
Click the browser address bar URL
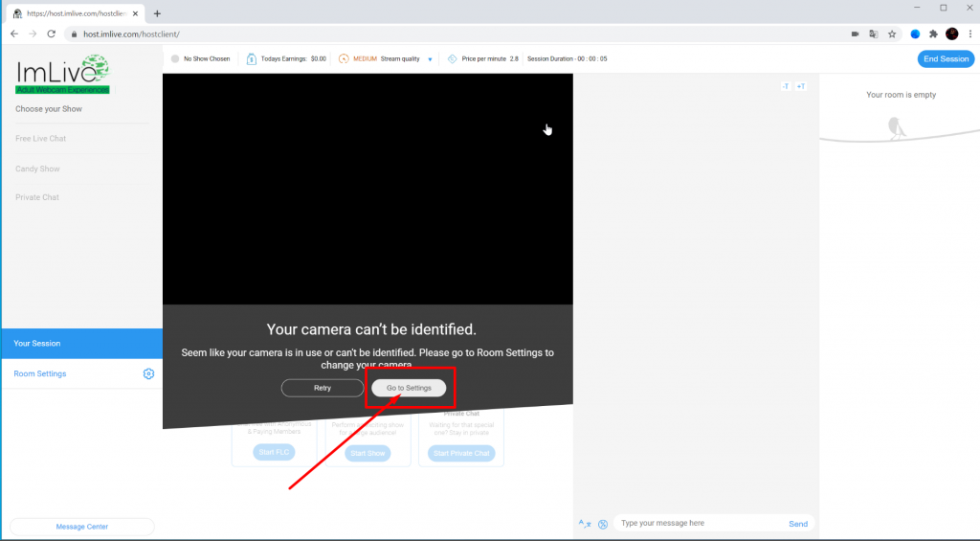pyautogui.click(x=131, y=34)
